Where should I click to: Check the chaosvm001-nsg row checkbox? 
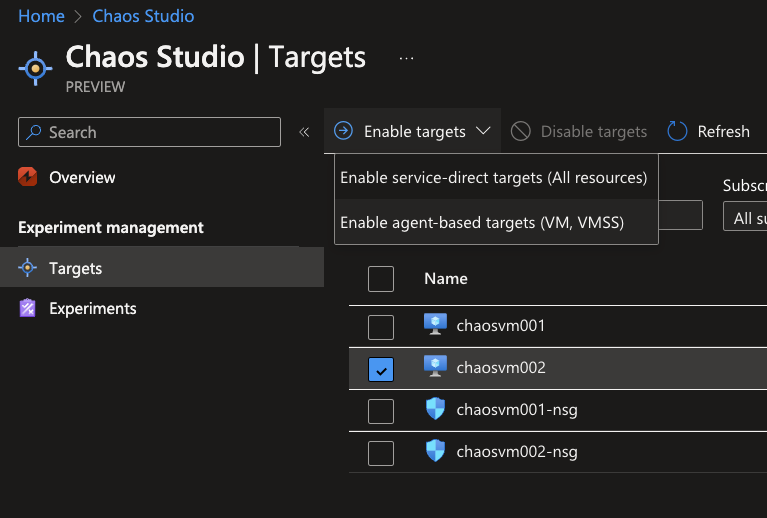(381, 411)
